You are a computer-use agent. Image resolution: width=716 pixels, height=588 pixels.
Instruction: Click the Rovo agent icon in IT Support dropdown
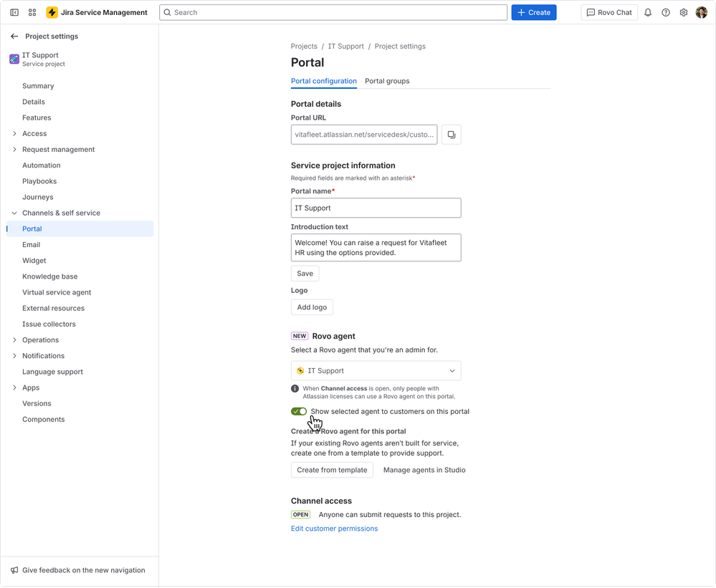tap(300, 371)
